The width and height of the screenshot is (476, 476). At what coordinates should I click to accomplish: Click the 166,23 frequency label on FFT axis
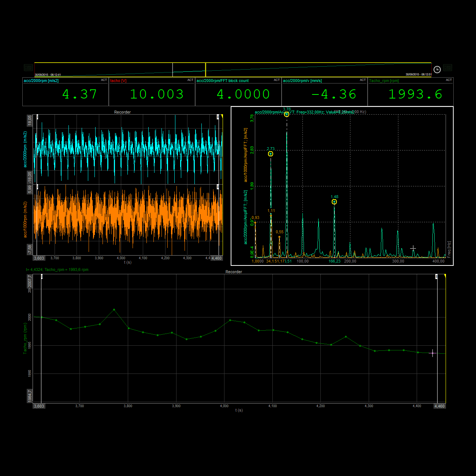pyautogui.click(x=334, y=261)
